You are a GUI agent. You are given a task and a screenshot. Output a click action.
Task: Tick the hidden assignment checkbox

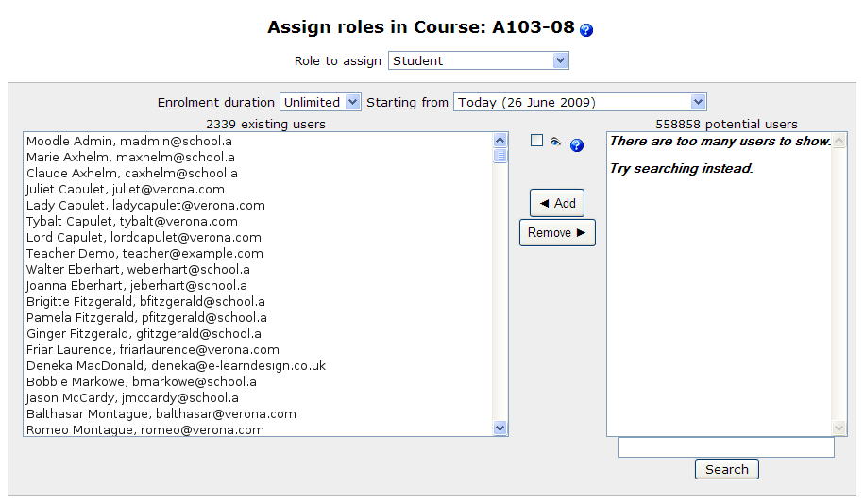click(537, 141)
